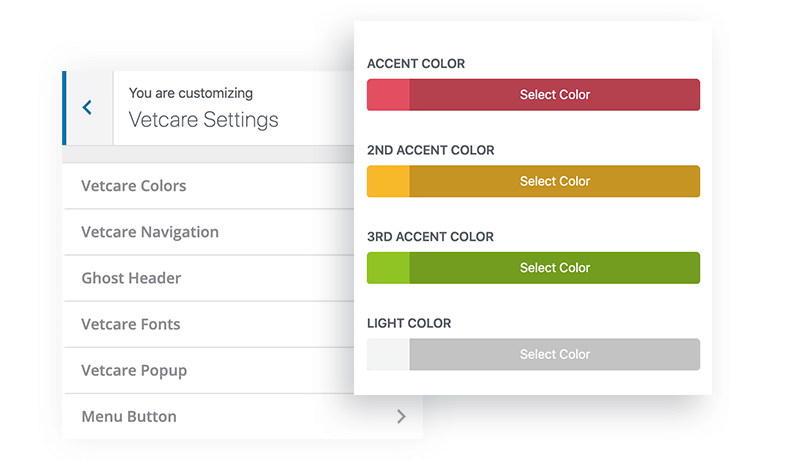
Task: Open the Vetcare Fonts section
Action: [x=208, y=324]
